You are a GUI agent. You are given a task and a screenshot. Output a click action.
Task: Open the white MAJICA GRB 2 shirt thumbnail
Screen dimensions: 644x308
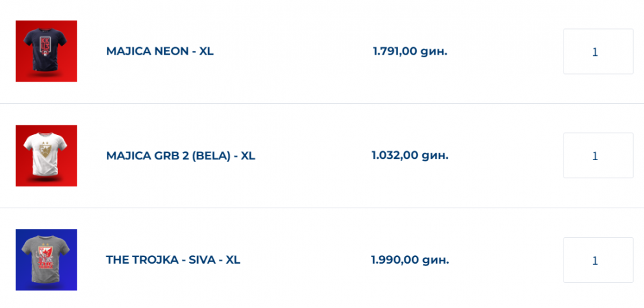click(46, 156)
